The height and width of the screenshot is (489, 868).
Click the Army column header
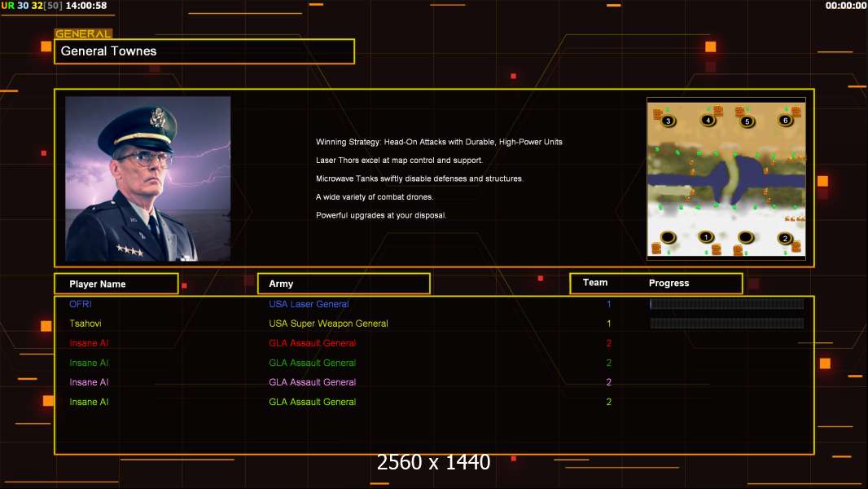pos(344,284)
